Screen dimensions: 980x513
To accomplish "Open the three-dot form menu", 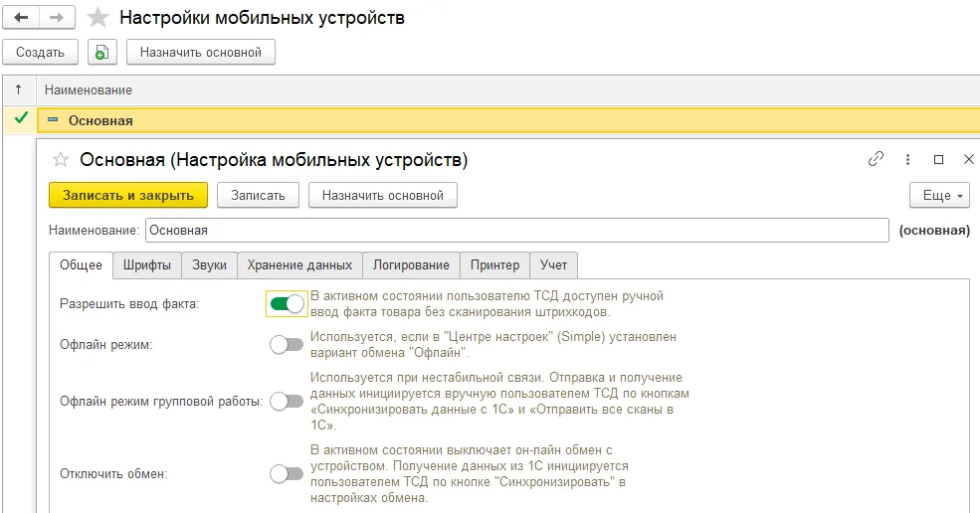I will tap(907, 160).
